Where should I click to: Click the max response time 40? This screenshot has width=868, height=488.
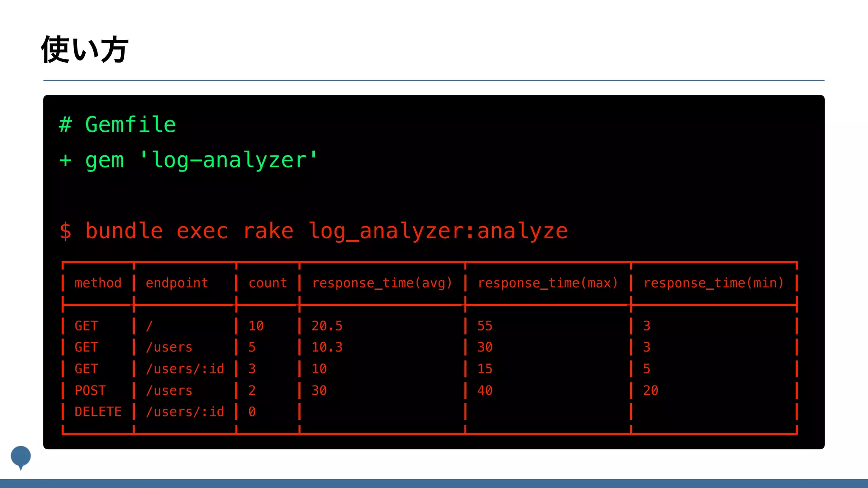(485, 390)
